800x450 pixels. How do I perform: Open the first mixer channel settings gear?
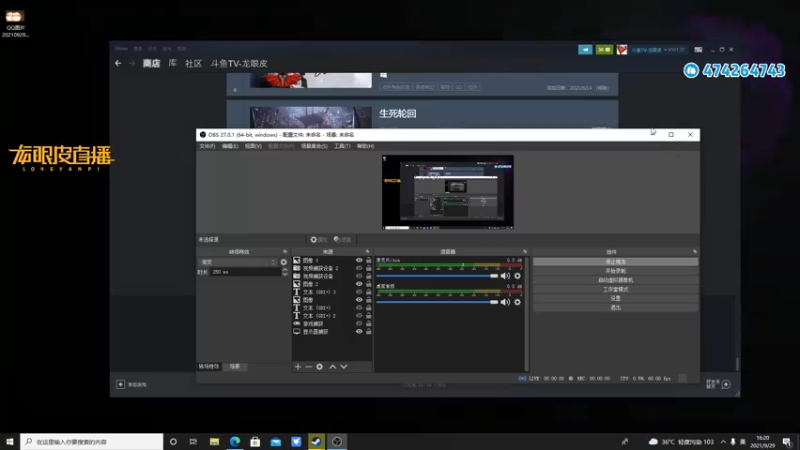click(x=517, y=276)
